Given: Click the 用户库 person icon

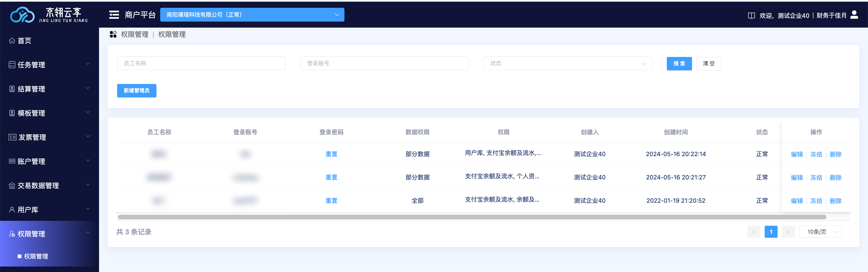Looking at the screenshot, I should point(12,210).
